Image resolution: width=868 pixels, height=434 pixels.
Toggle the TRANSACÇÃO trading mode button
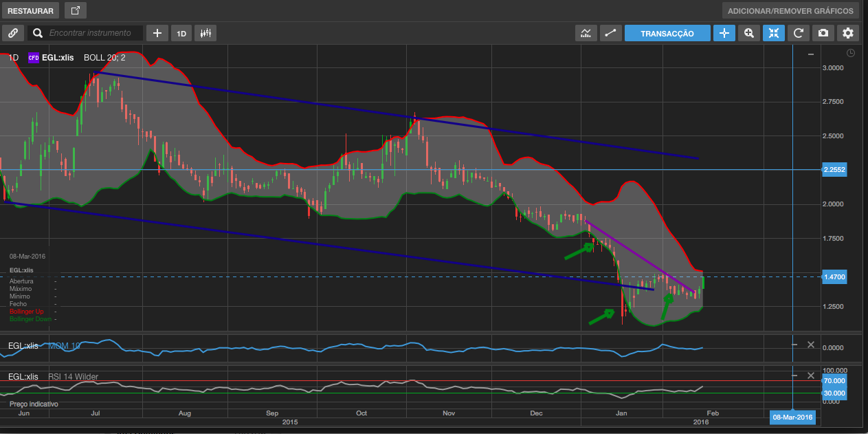[667, 33]
